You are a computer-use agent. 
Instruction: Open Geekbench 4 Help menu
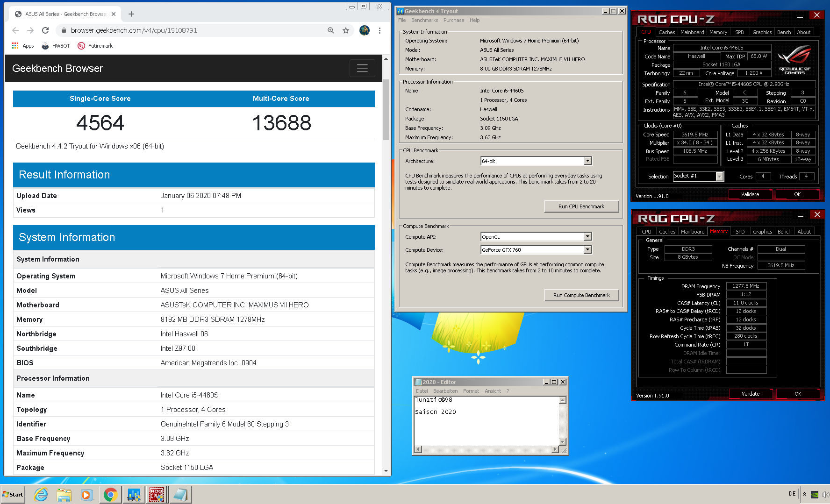point(475,20)
